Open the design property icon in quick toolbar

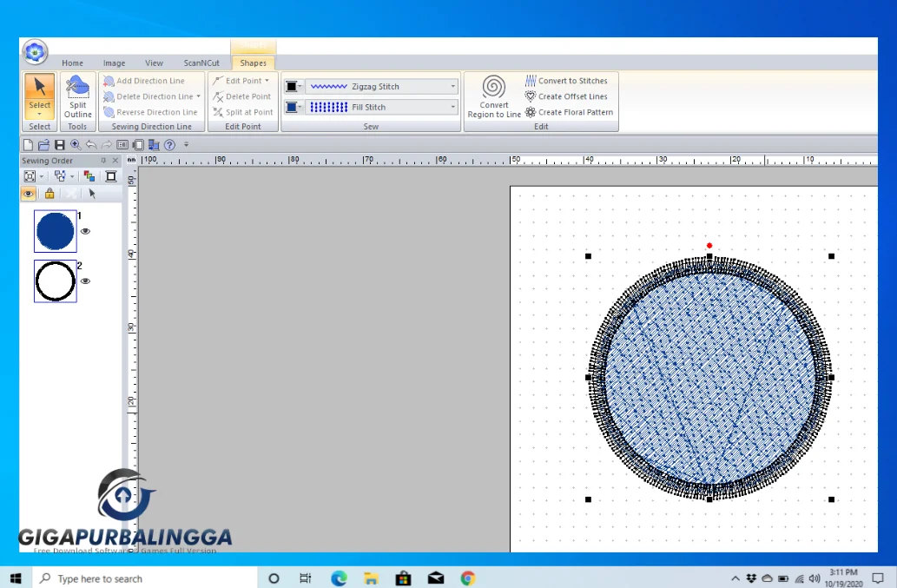click(122, 145)
